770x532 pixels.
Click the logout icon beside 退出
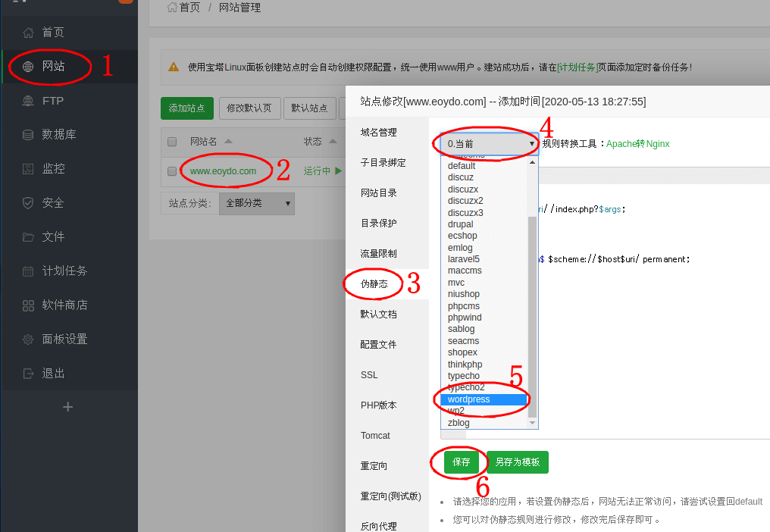click(29, 374)
